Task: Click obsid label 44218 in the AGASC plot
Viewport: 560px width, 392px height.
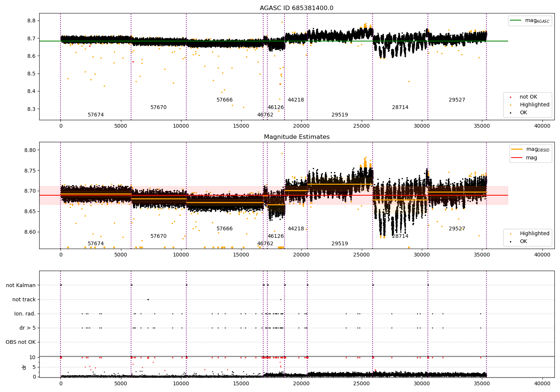Action: 296,100
